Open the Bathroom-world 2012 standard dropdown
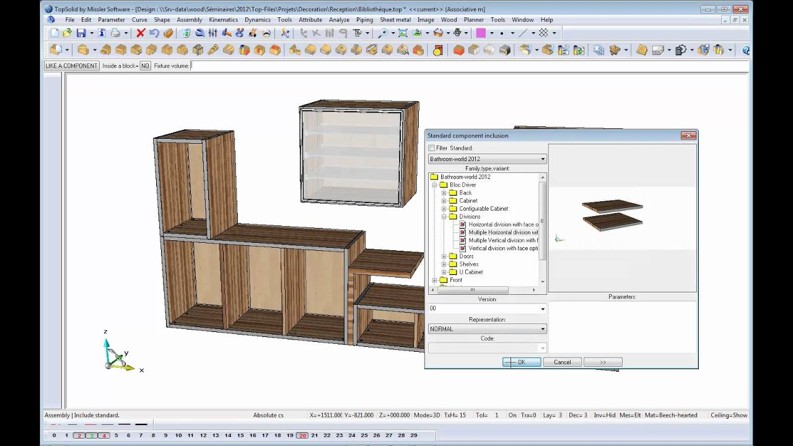Viewport: 793px width, 446px height. (487, 159)
